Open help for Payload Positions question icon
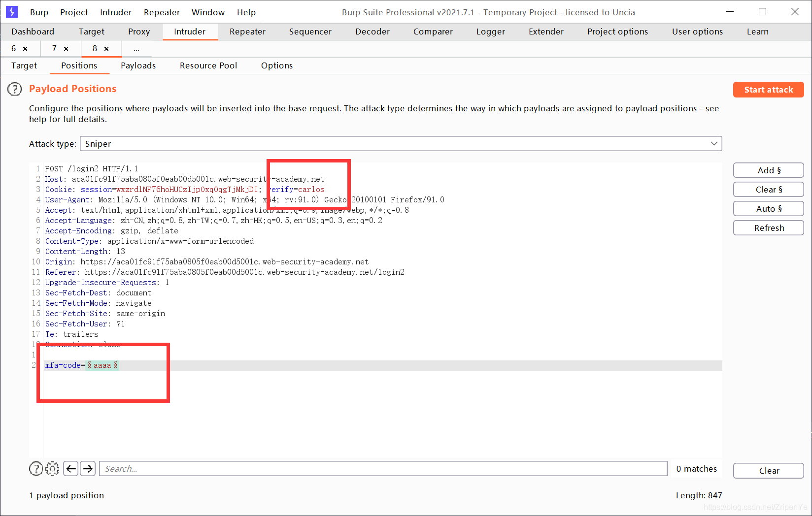Viewport: 812px width, 516px height. coord(15,89)
